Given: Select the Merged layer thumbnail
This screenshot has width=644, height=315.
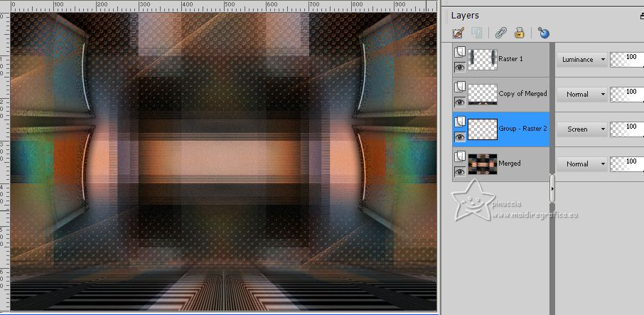Looking at the screenshot, I should [483, 164].
